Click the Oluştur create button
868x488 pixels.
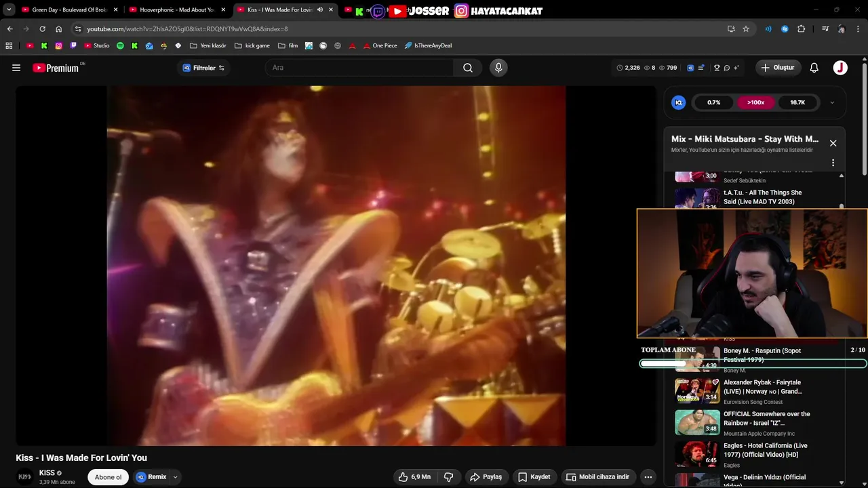778,68
